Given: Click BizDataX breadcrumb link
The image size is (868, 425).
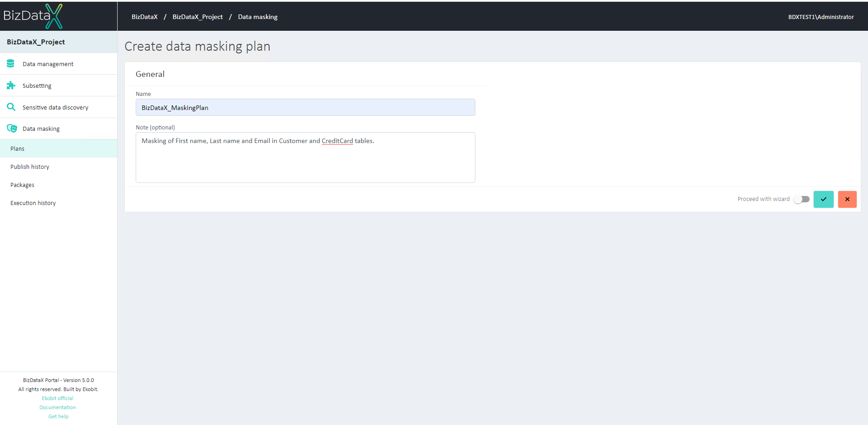Looking at the screenshot, I should [x=145, y=17].
